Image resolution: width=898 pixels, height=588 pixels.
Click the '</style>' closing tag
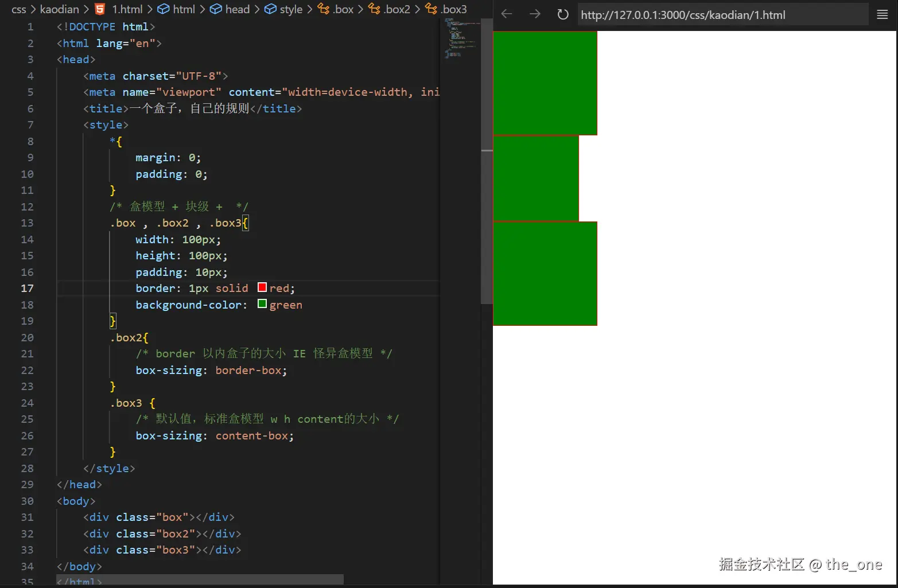109,468
